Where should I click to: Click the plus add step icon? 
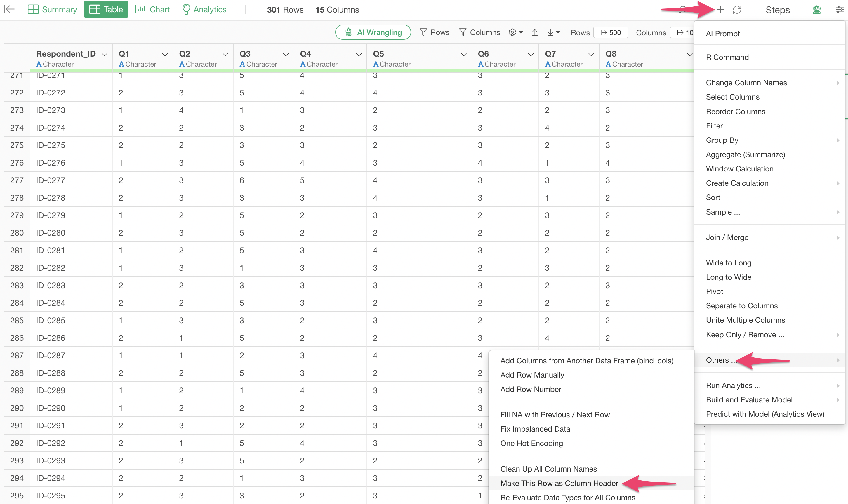click(720, 10)
